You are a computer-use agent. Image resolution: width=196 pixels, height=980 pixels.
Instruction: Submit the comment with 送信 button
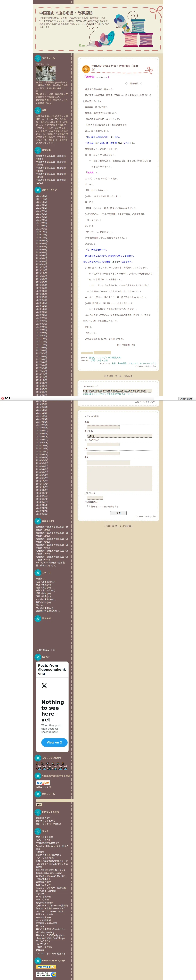tap(118, 513)
